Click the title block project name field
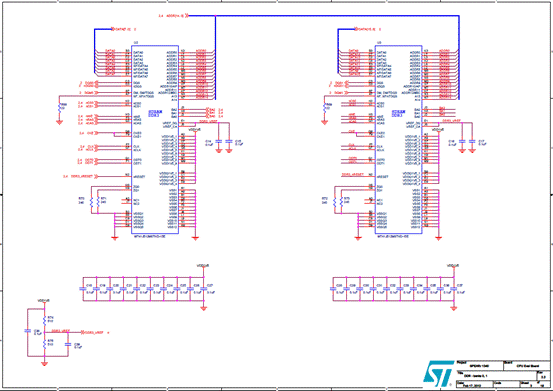The height and width of the screenshot is (391, 553). click(x=480, y=365)
